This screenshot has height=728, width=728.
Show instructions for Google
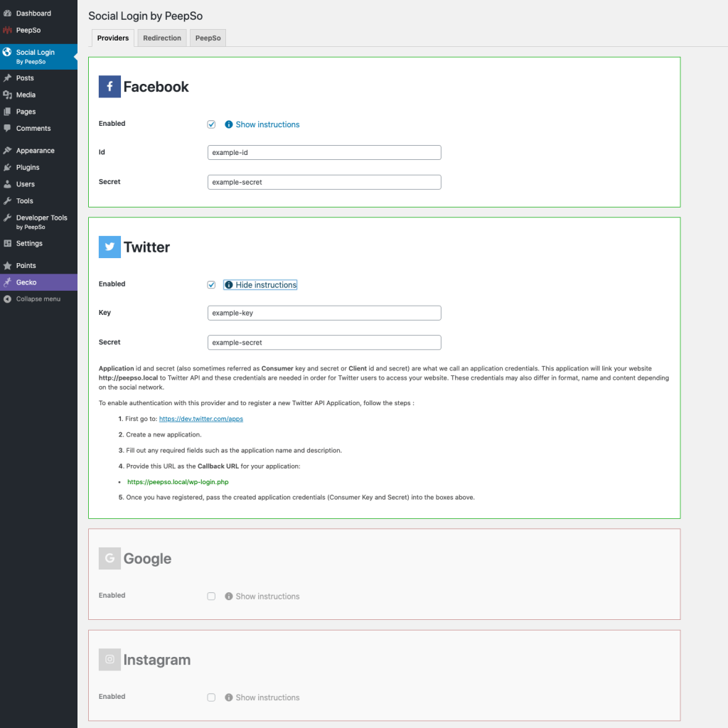267,596
